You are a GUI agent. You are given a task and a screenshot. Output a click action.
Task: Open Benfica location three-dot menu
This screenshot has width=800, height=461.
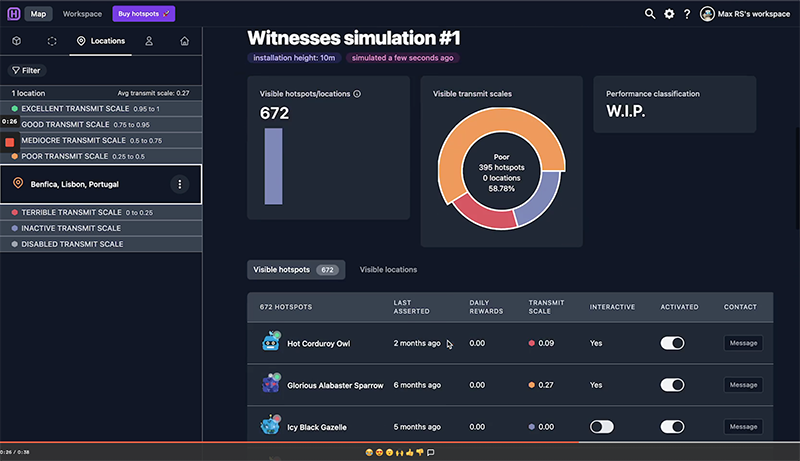pos(180,184)
